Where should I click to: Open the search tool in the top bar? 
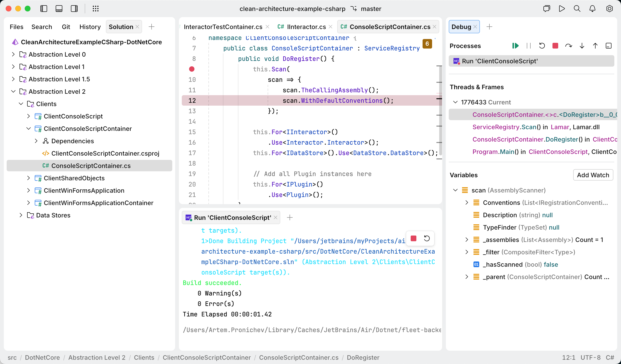577,9
